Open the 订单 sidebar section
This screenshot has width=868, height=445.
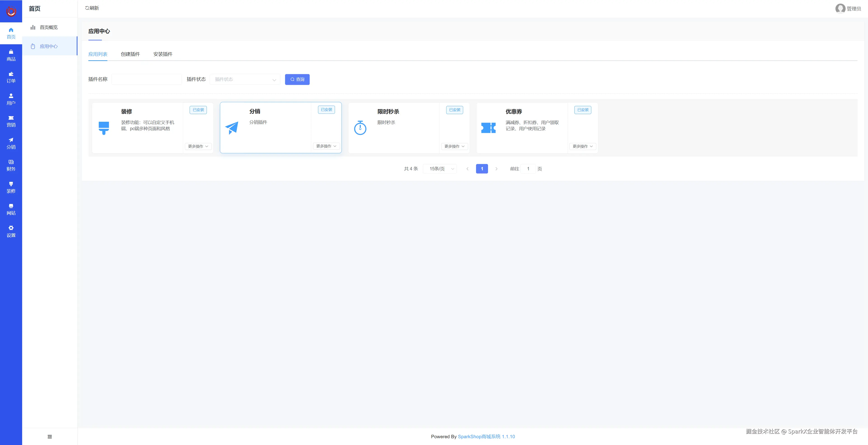point(11,77)
